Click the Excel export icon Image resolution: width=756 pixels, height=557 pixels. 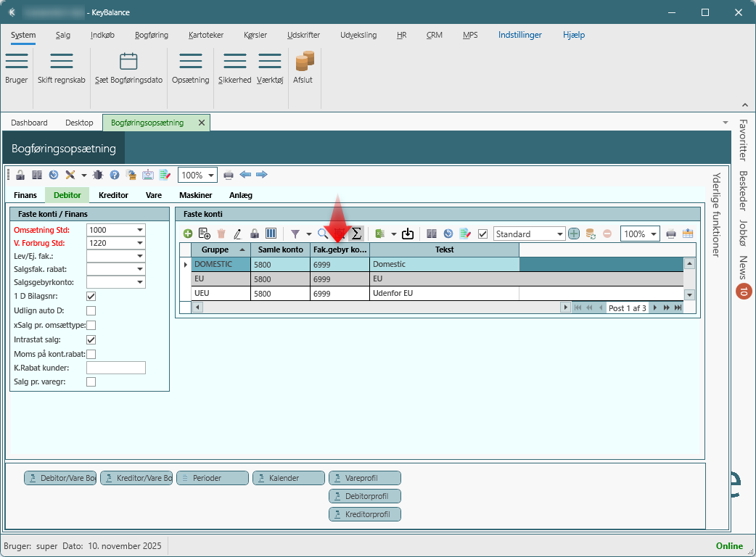379,234
